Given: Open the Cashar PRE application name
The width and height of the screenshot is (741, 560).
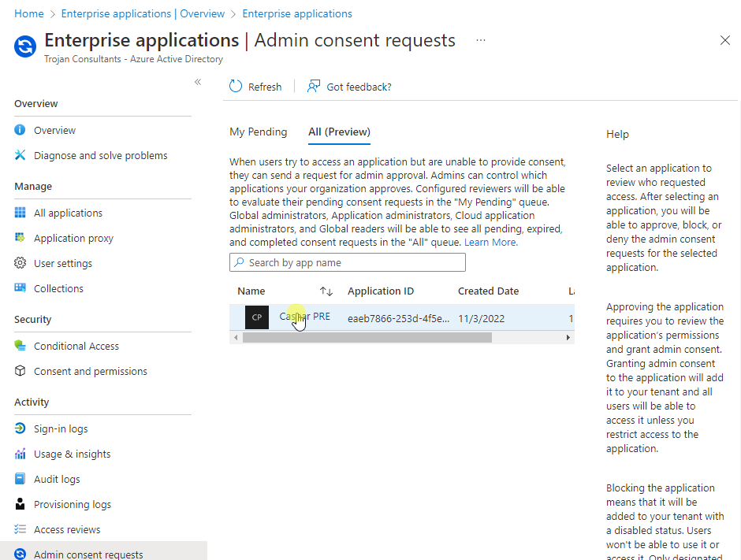Looking at the screenshot, I should tap(305, 317).
